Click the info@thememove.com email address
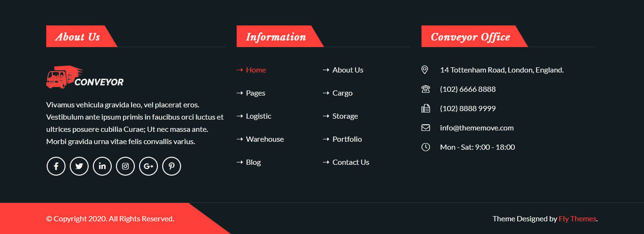The image size is (644, 234). pos(477,128)
